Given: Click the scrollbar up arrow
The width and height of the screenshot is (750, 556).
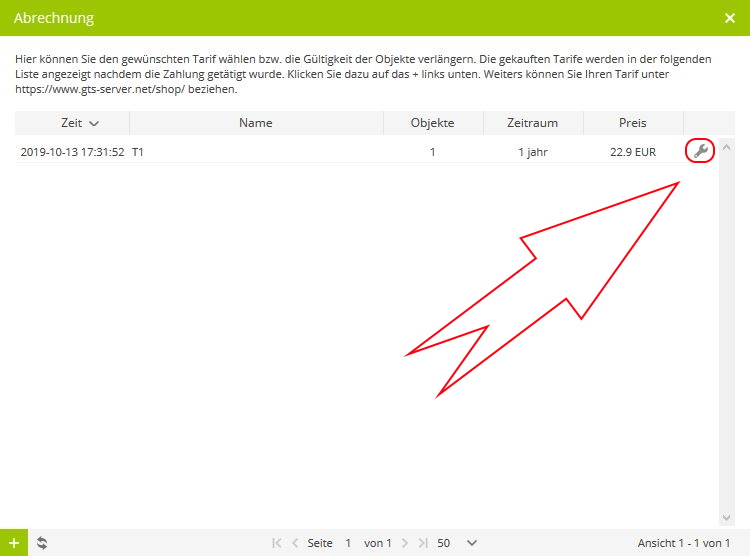Looking at the screenshot, I should 726,147.
